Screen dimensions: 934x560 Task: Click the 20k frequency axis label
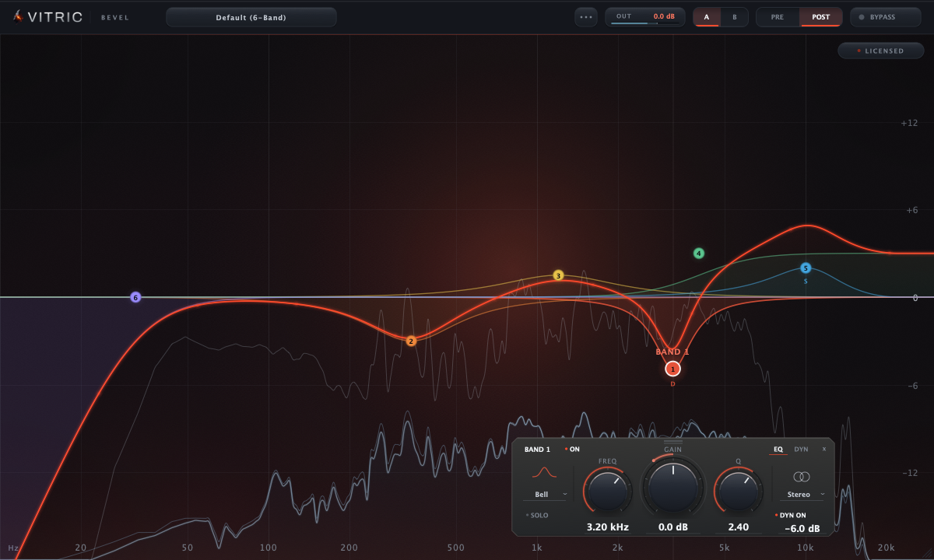(x=886, y=548)
